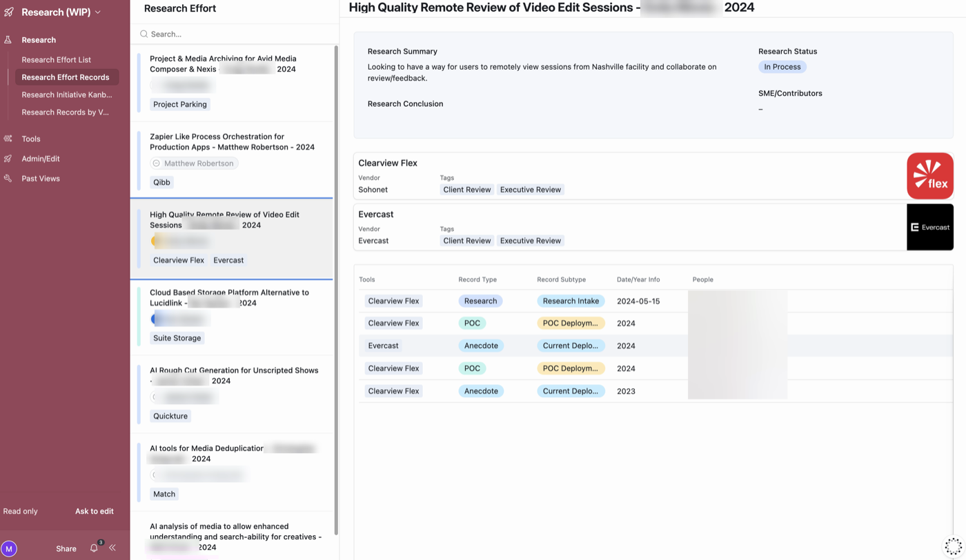The image size is (966, 560).
Task: Click Executive Review tag on Clearview Flex card
Action: coord(531,190)
